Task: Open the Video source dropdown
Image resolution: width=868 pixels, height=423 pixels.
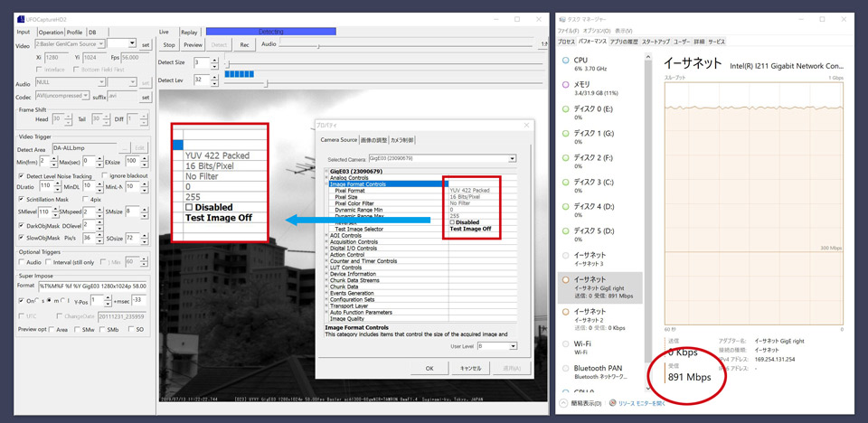Action: [133, 43]
